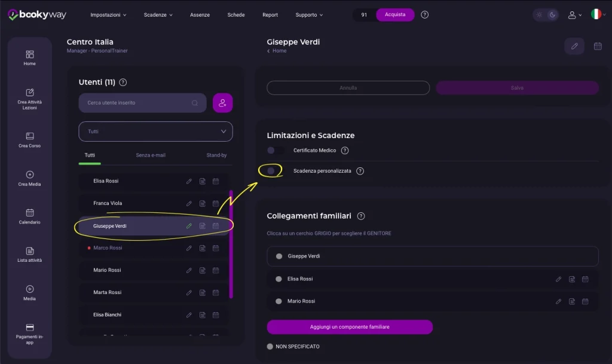Image resolution: width=612 pixels, height=364 pixels.
Task: Switch to the Senza e-mail tab
Action: click(x=151, y=155)
